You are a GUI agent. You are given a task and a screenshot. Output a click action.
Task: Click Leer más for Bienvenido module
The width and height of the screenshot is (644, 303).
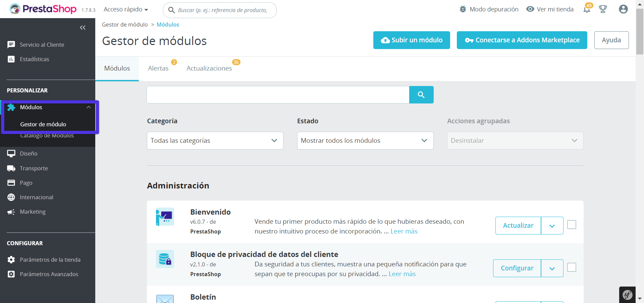tap(404, 231)
